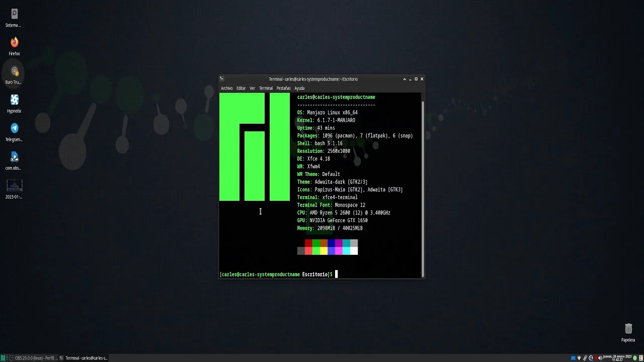Image resolution: width=644 pixels, height=362 pixels.
Task: Open the Pestañas menu
Action: [283, 88]
